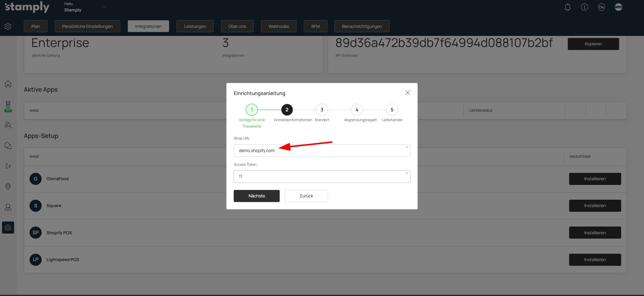Close the Einrichtungsanleitung dialog

click(x=407, y=93)
